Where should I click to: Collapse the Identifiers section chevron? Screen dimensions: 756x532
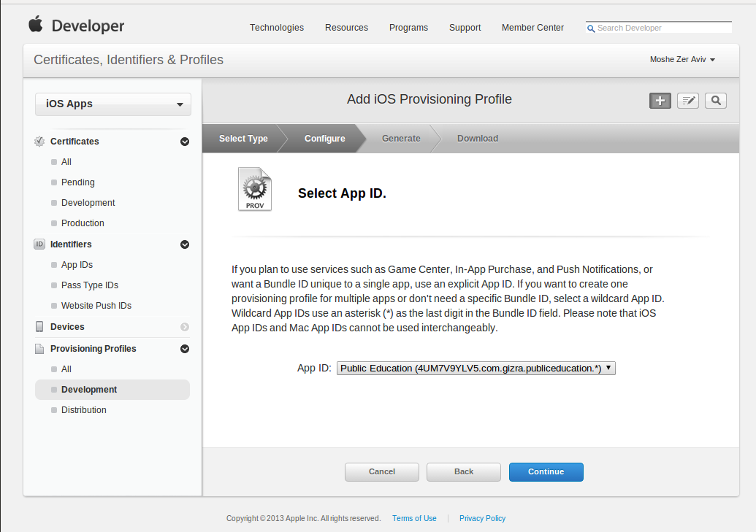click(x=185, y=244)
